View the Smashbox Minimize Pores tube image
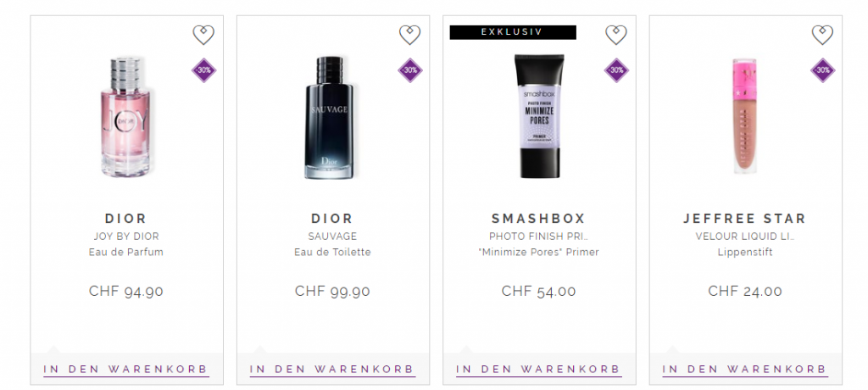The width and height of the screenshot is (868, 390). [x=538, y=116]
